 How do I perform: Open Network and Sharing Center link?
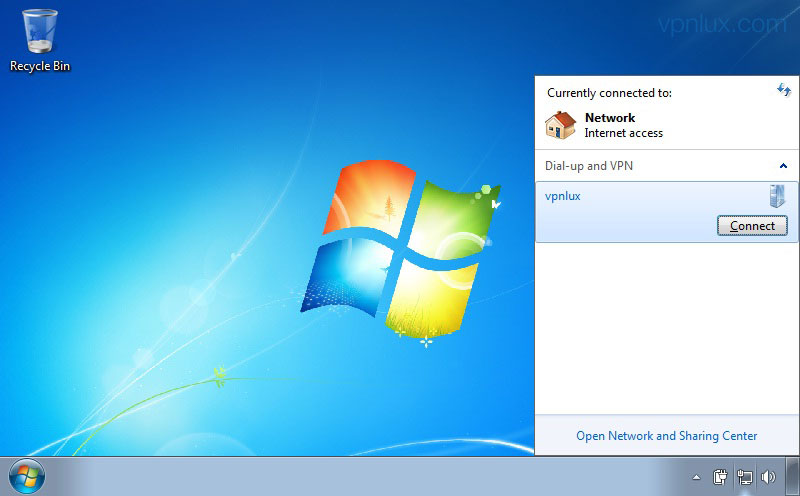tap(666, 436)
